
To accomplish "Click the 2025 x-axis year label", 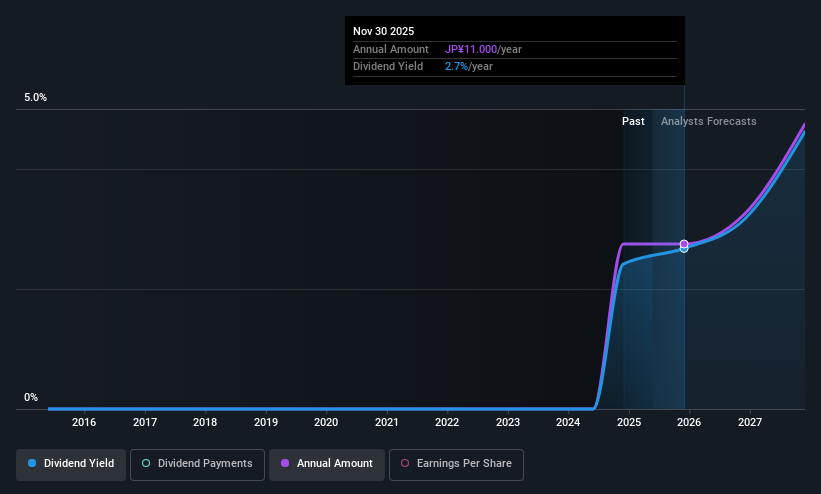I will [x=628, y=422].
